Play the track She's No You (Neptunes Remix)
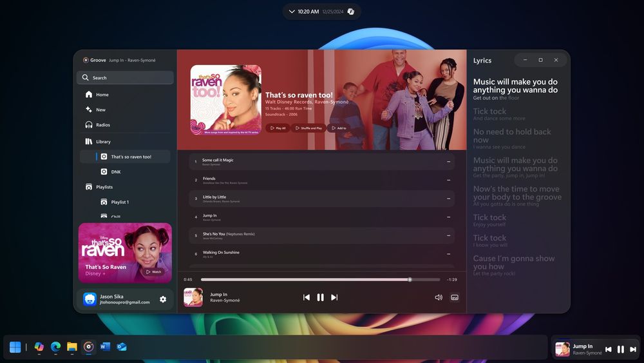The height and width of the screenshot is (363, 644). tap(321, 235)
